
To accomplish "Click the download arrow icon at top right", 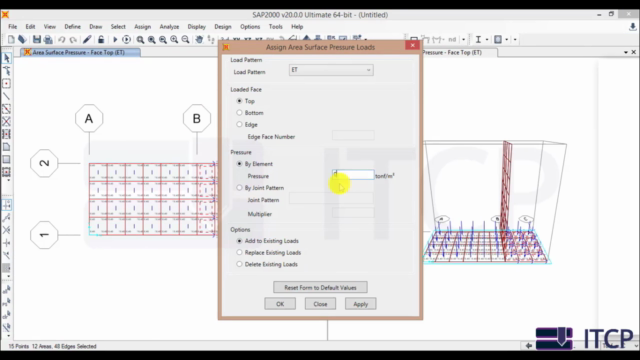I will (x=633, y=27).
